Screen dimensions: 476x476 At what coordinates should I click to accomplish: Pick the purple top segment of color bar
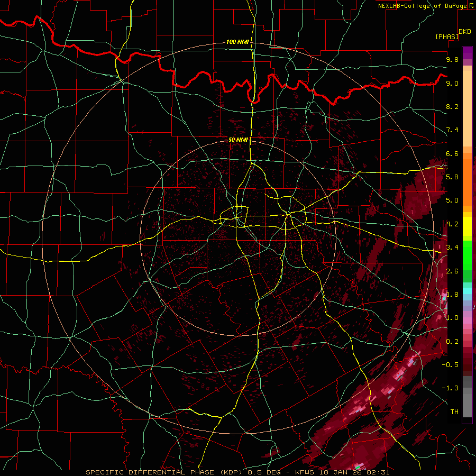(x=467, y=53)
